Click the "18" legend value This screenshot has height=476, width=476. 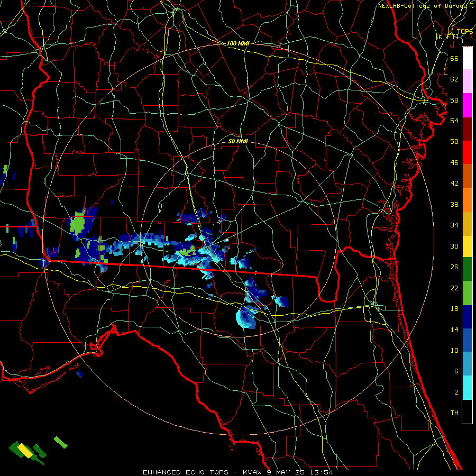point(454,309)
